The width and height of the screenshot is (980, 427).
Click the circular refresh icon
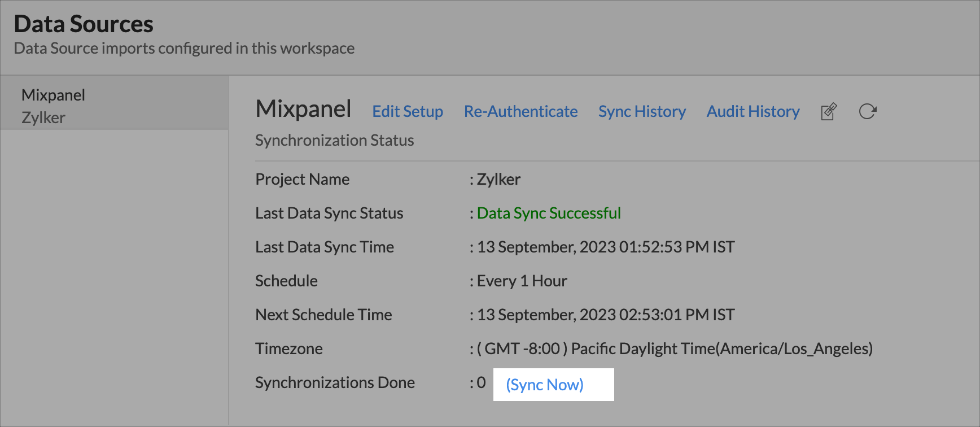pos(867,112)
